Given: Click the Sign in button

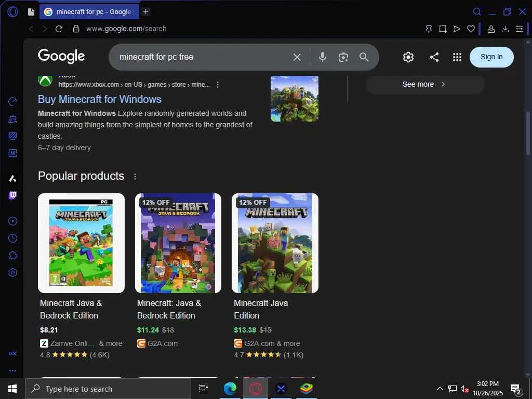Looking at the screenshot, I should 491,57.
